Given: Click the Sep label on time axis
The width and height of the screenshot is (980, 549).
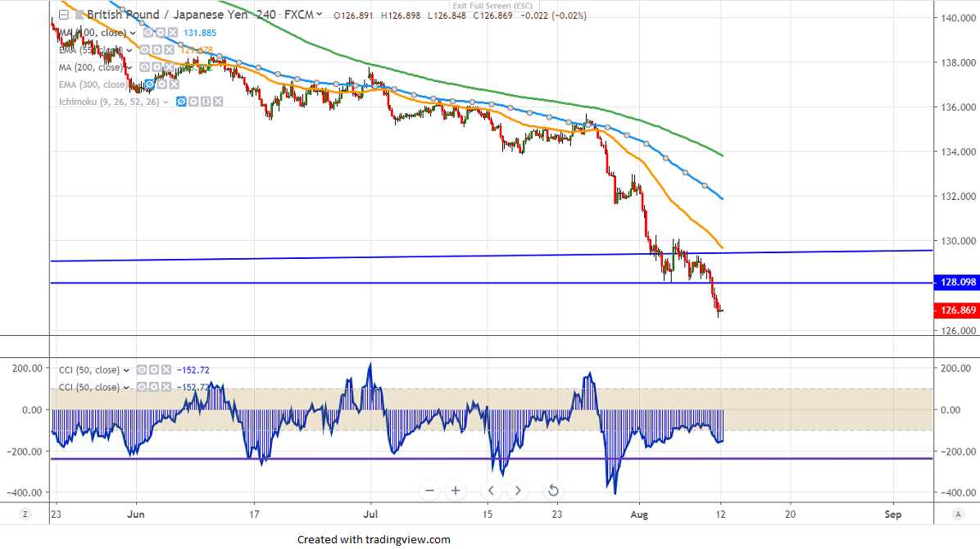Looking at the screenshot, I should tap(893, 515).
